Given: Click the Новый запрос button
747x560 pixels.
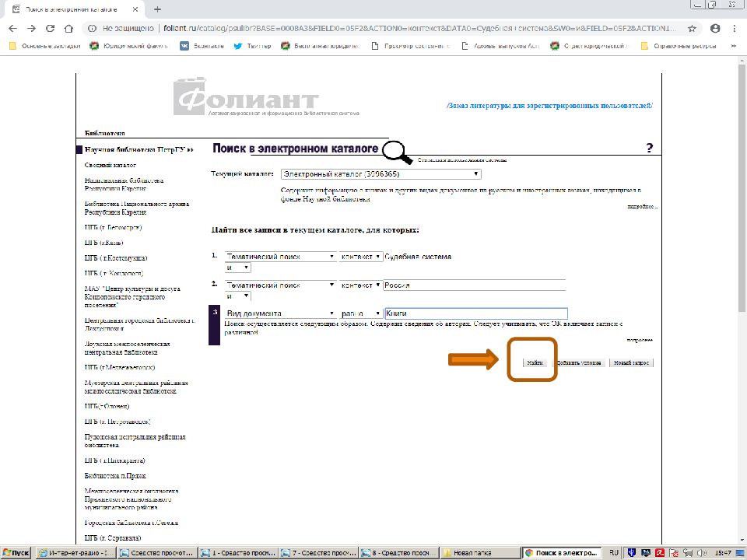Looking at the screenshot, I should point(631,363).
